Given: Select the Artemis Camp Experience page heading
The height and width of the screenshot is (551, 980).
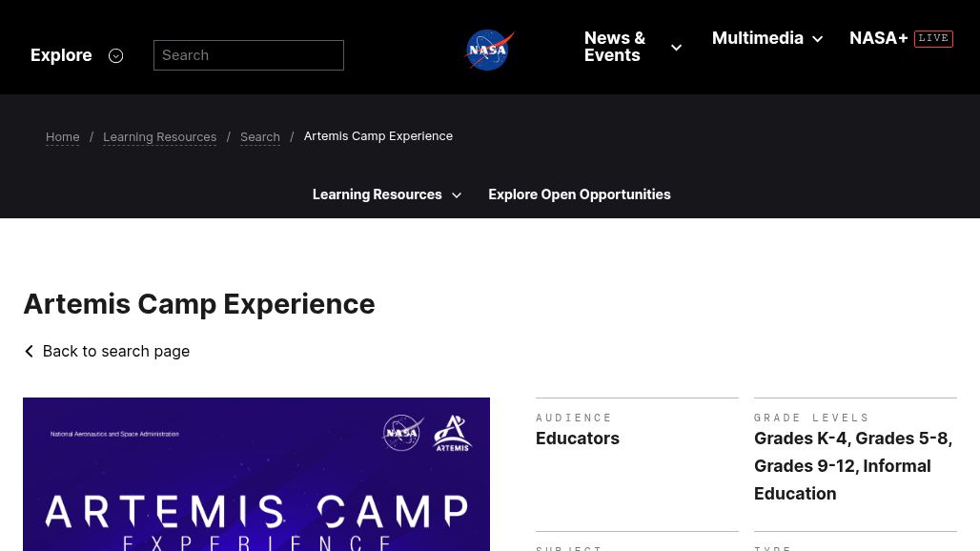Looking at the screenshot, I should pyautogui.click(x=199, y=304).
